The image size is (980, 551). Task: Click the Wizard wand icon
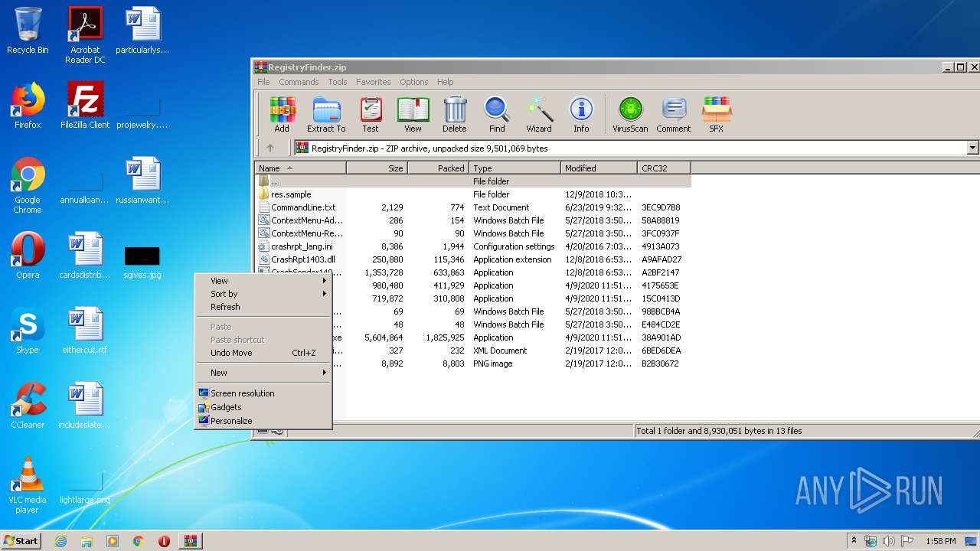pos(539,115)
